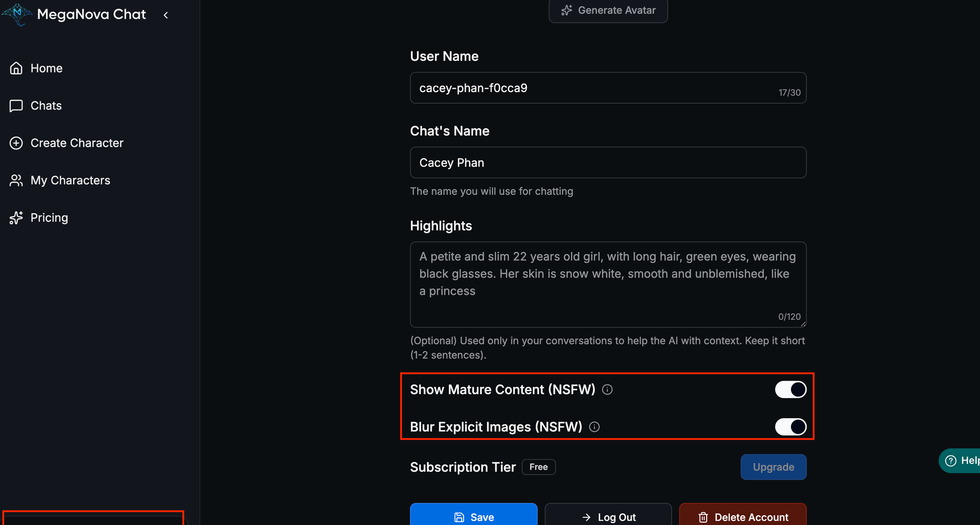Viewport: 980px width, 525px height.
Task: Disable the Blur Explicit Images switch
Action: tap(790, 427)
